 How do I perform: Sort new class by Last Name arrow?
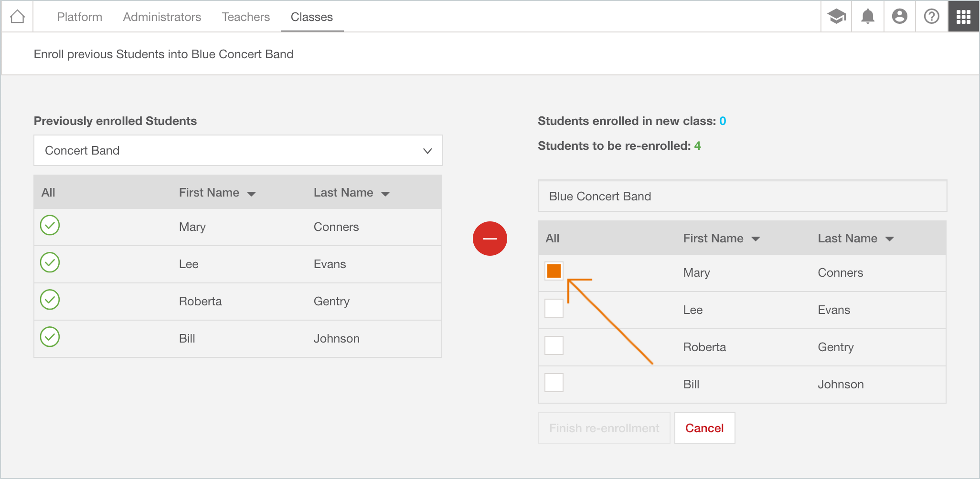click(890, 239)
